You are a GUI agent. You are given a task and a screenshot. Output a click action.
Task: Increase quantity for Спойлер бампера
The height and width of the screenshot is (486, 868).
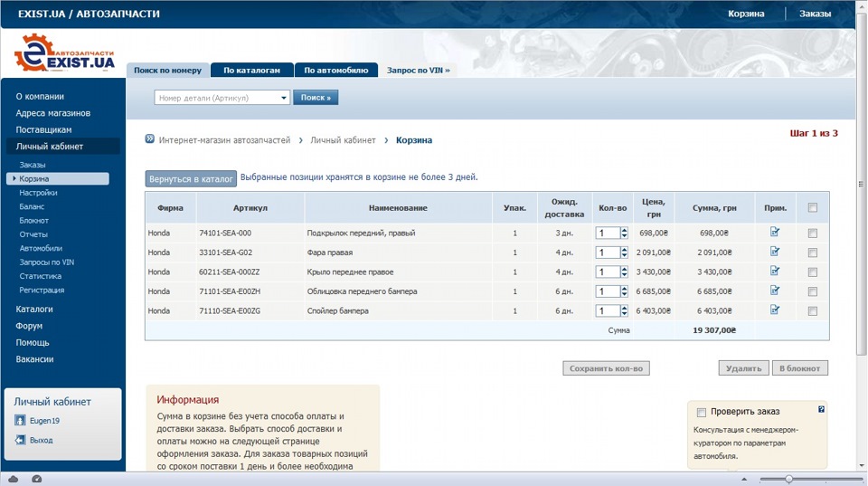coord(625,308)
